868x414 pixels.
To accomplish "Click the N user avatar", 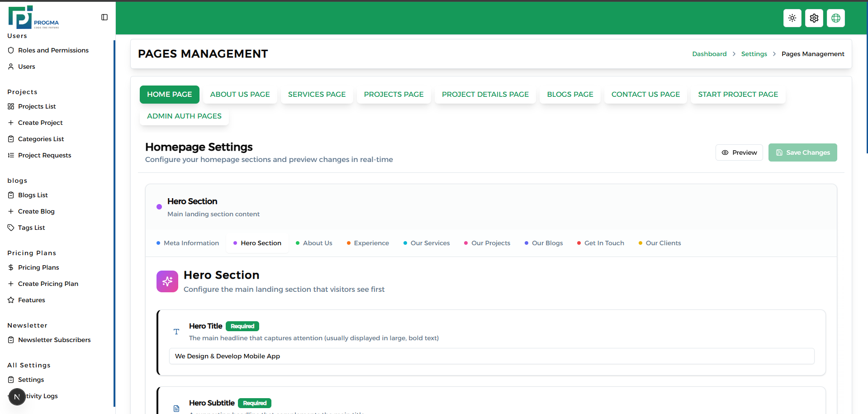I will point(17,396).
